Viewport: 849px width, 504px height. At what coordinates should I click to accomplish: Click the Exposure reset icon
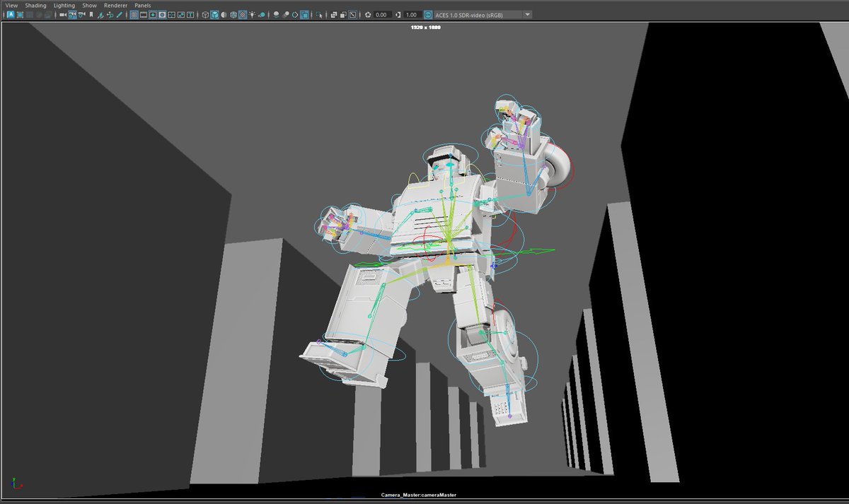click(368, 14)
